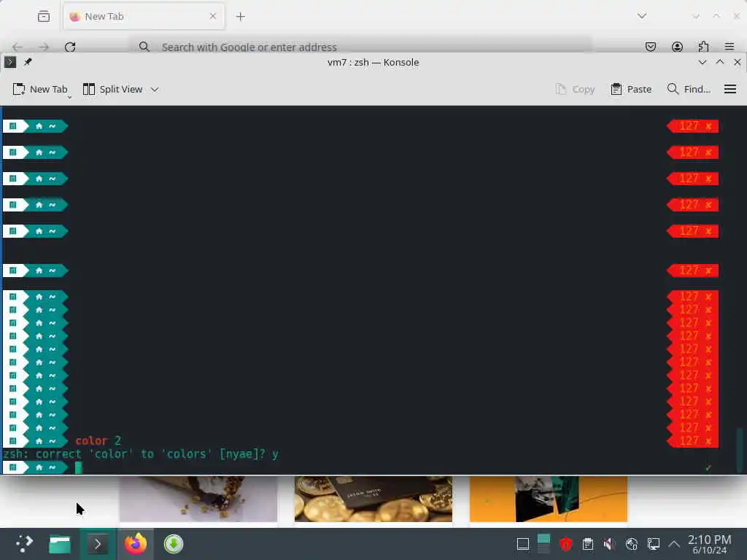Click the dessert thumbnail in Firefox
Viewport: 747px width, 560px height.
[198, 499]
